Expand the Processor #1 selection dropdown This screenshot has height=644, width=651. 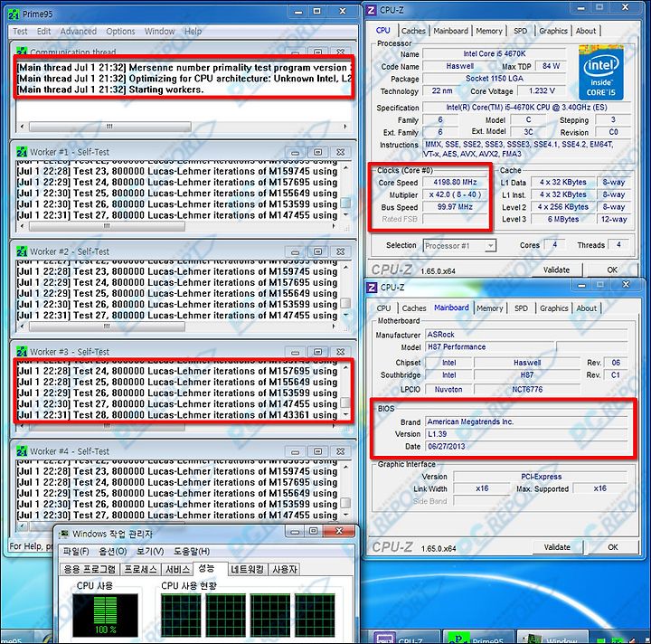tap(490, 246)
